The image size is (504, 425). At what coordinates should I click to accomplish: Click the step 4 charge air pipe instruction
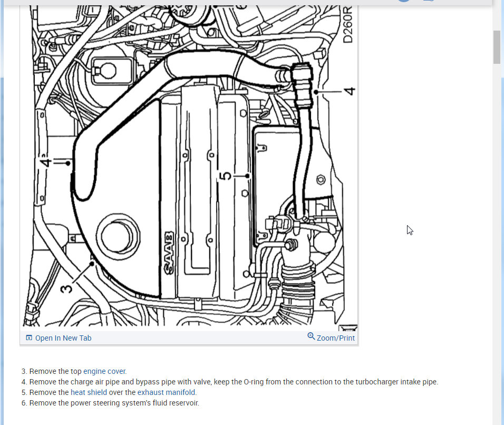tap(233, 382)
